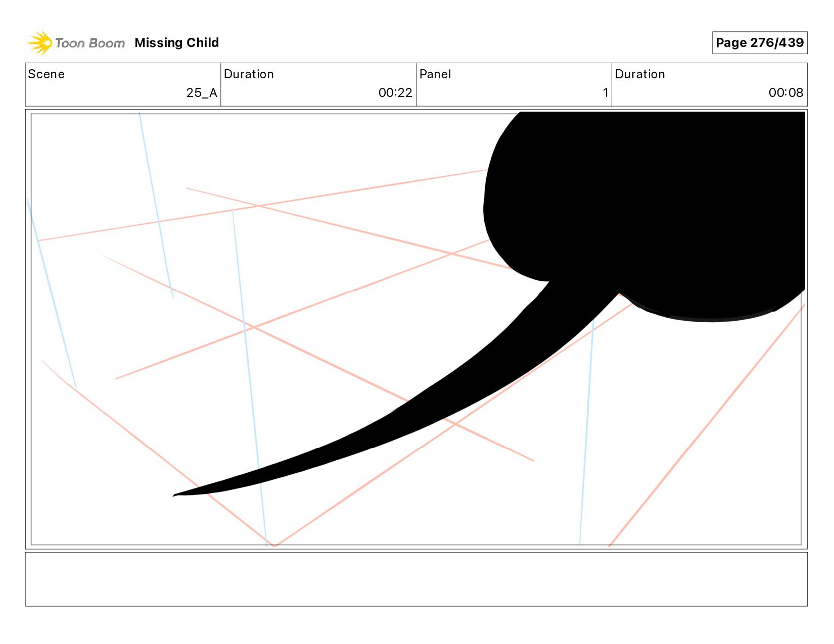Click the Page 276/439 indicator box
The height and width of the screenshot is (644, 834).
click(759, 42)
